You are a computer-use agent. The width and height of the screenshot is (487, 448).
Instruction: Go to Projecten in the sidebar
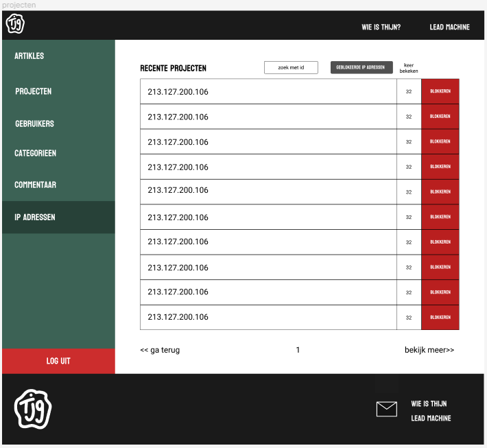34,91
